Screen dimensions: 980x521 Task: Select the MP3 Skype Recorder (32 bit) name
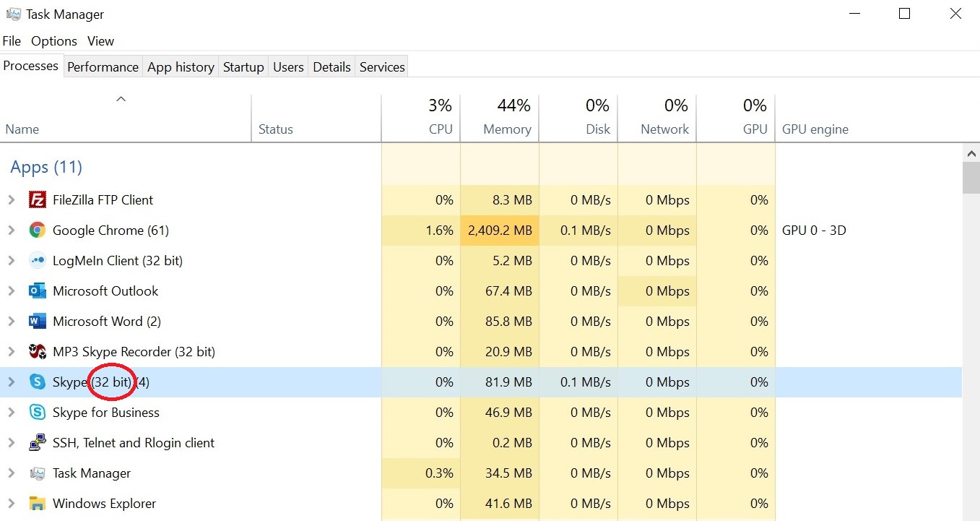[134, 352]
